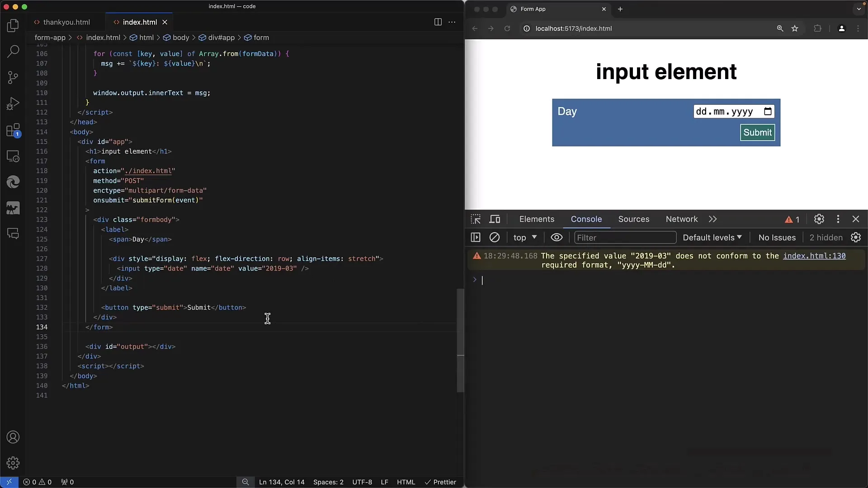
Task: Click the Split editor button in toolbar
Action: (x=438, y=21)
